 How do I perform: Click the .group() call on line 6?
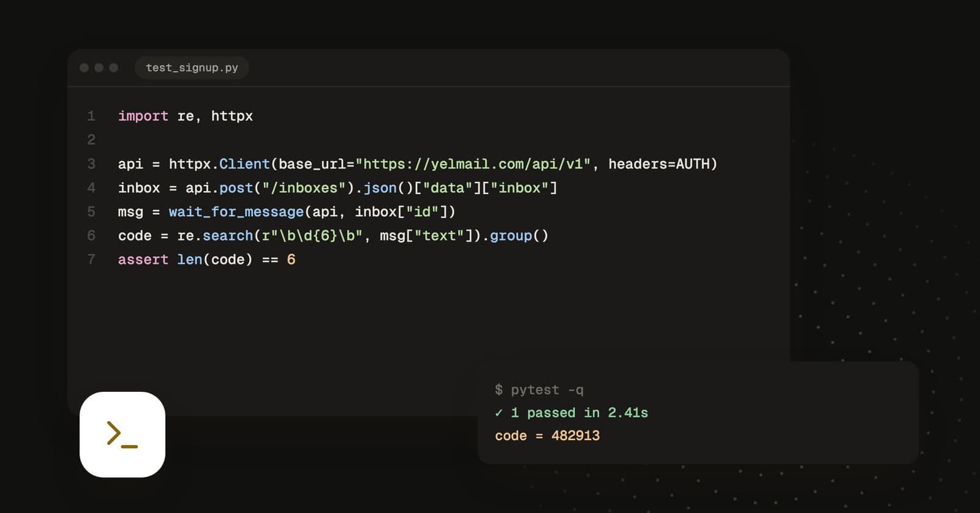(515, 236)
